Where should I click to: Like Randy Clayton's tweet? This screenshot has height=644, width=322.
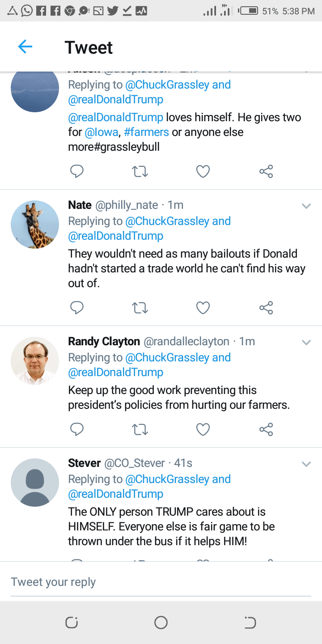[203, 430]
